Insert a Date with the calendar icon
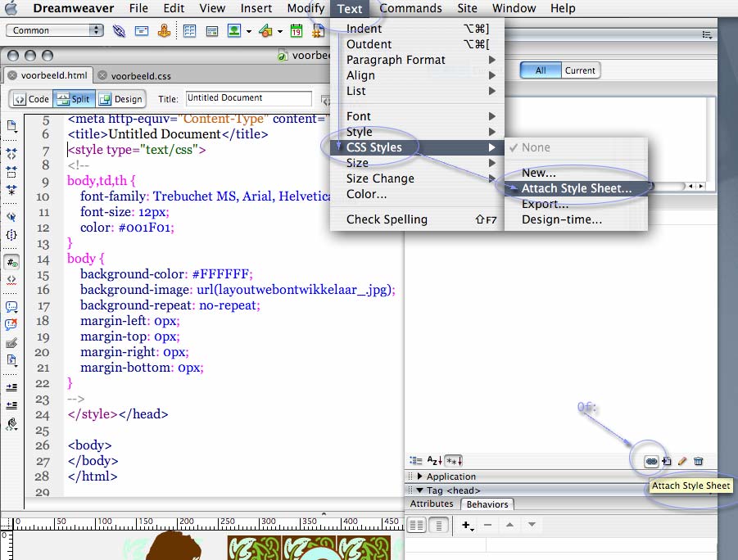The width and height of the screenshot is (738, 560). point(297,31)
